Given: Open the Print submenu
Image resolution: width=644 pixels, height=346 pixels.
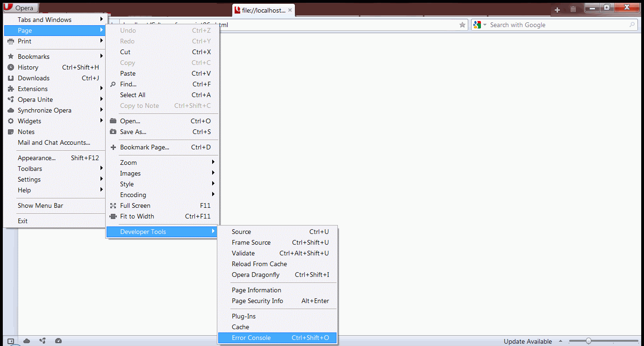Looking at the screenshot, I should click(54, 41).
